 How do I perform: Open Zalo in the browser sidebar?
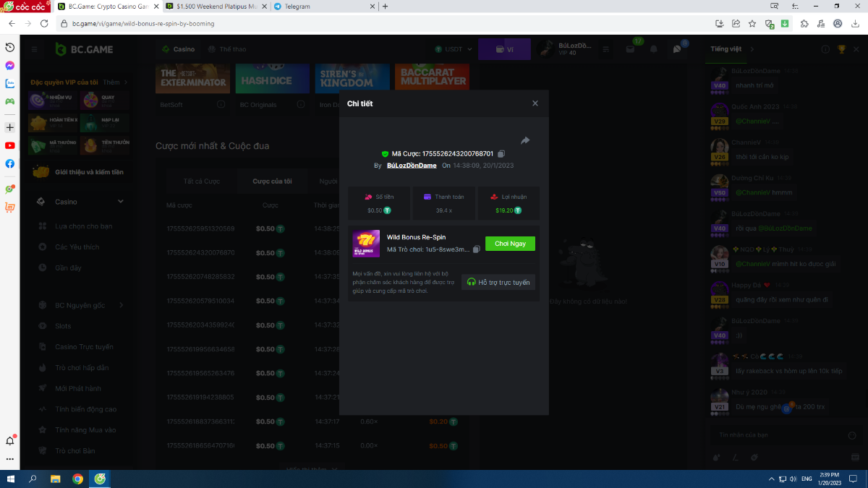(10, 83)
